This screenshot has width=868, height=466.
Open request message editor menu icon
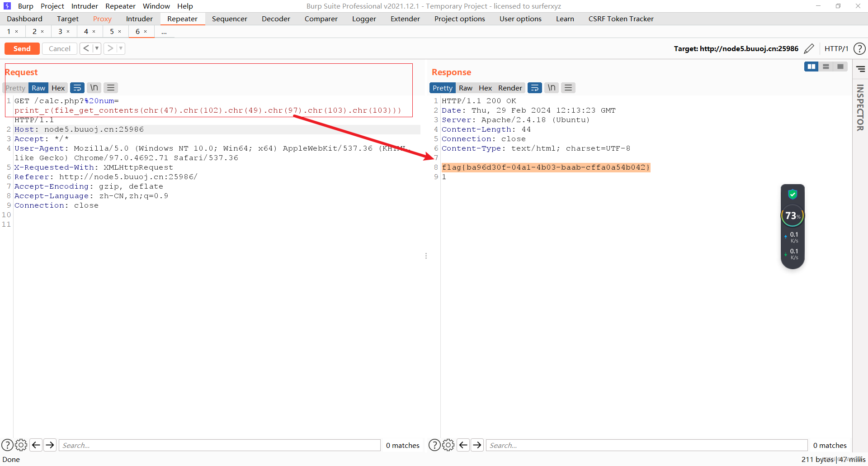[111, 88]
